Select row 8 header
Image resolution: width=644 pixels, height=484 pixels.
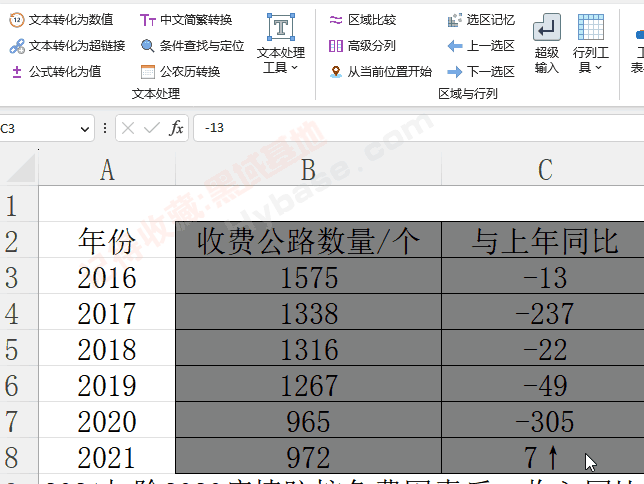(19, 456)
